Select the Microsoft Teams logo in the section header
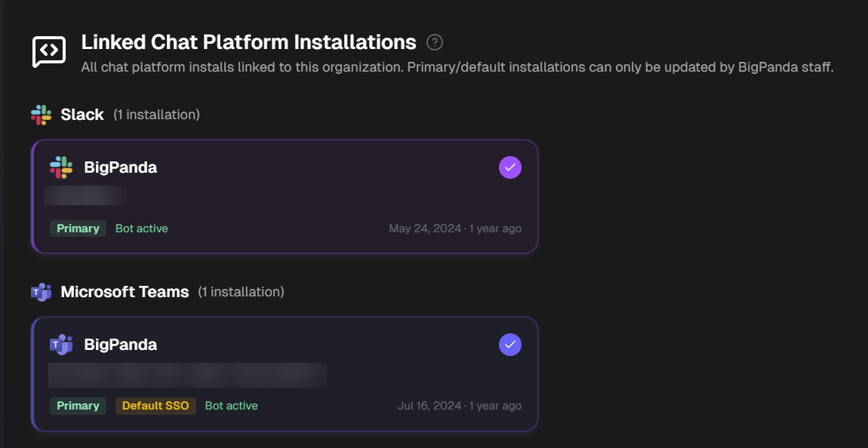This screenshot has height=448, width=868. [39, 292]
